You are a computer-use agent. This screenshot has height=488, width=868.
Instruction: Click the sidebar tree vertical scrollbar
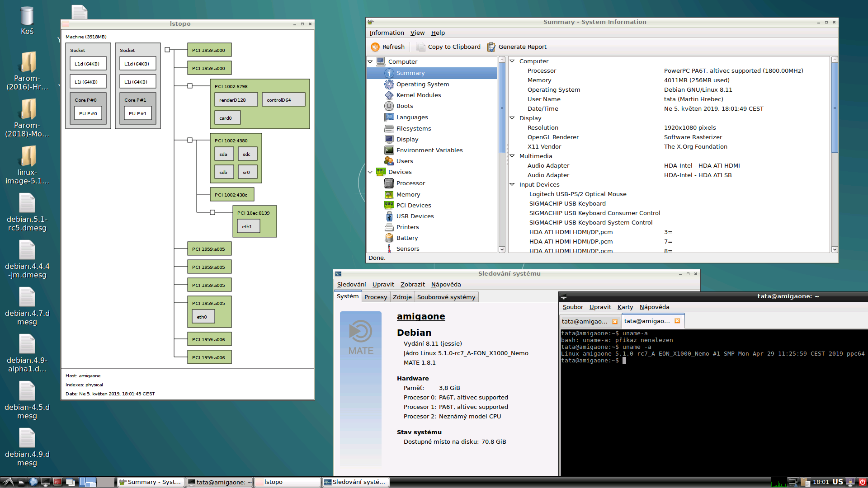coord(502,108)
